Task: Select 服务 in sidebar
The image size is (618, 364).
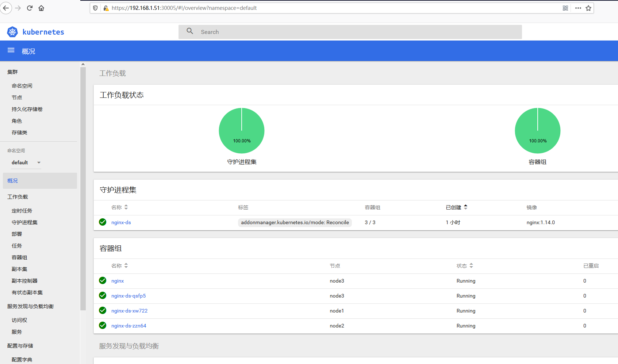Action: (17, 332)
